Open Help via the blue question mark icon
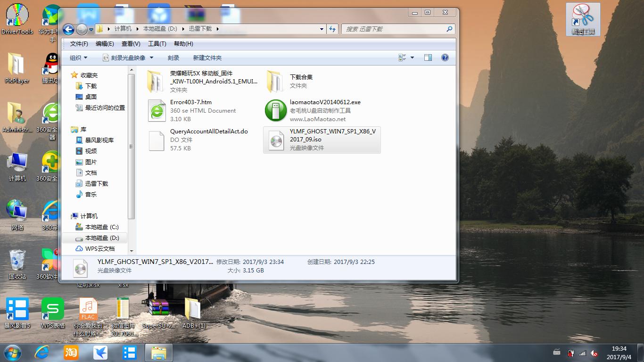Image resolution: width=644 pixels, height=362 pixels. tap(445, 57)
